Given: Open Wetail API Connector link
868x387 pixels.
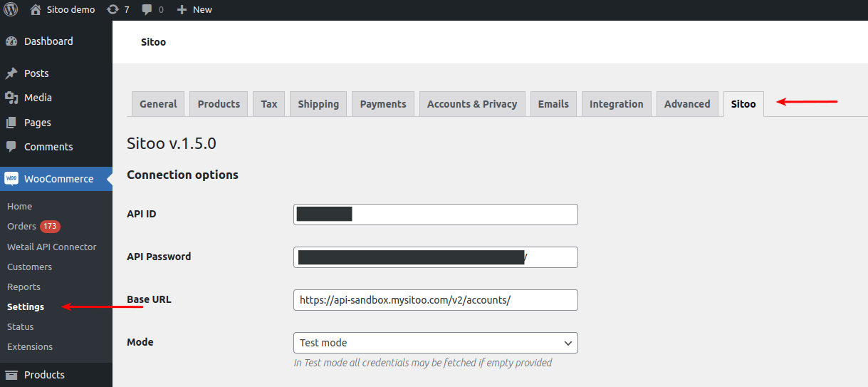Looking at the screenshot, I should coord(51,247).
